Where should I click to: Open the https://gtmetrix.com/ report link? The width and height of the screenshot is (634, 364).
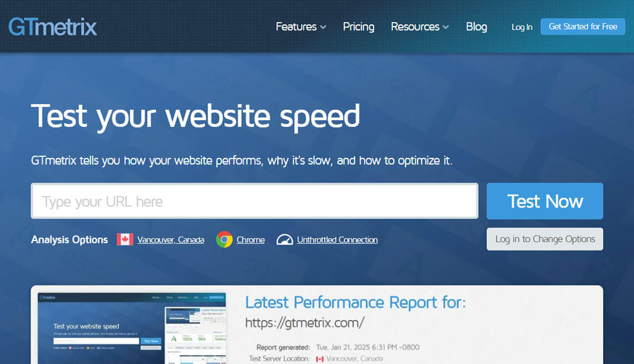[305, 323]
